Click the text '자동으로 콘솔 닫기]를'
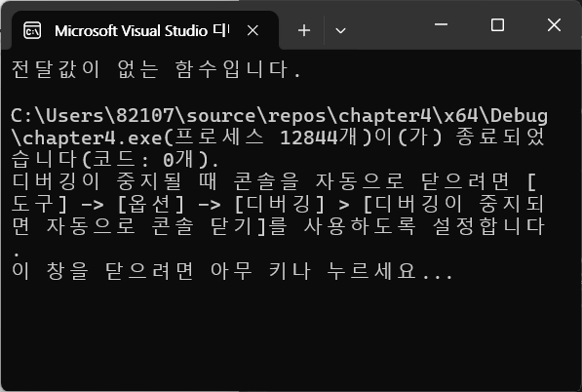This screenshot has width=582, height=392. (x=167, y=226)
